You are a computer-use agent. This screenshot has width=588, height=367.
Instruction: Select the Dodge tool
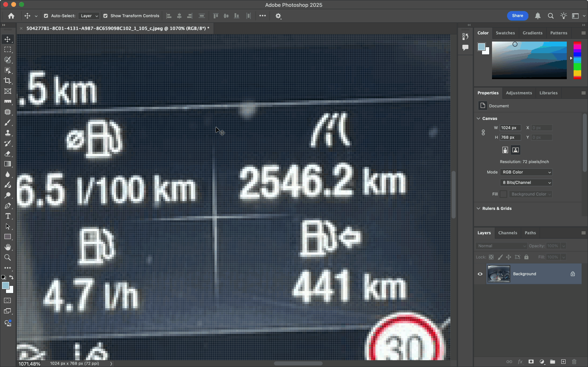tap(8, 195)
